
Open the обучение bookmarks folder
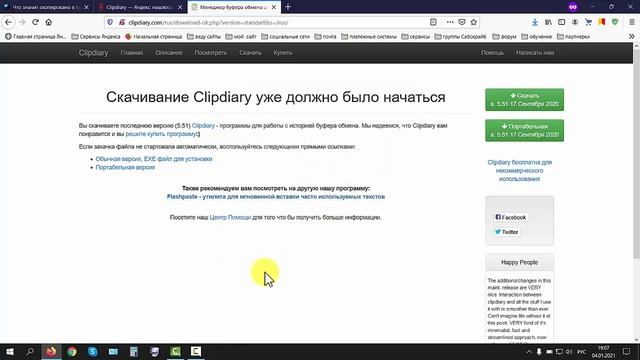click(x=536, y=36)
